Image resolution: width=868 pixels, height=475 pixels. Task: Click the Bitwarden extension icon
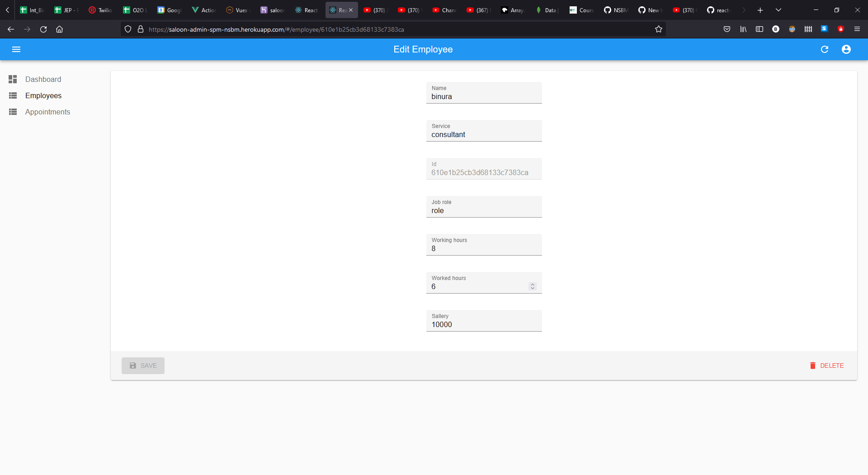point(776,29)
